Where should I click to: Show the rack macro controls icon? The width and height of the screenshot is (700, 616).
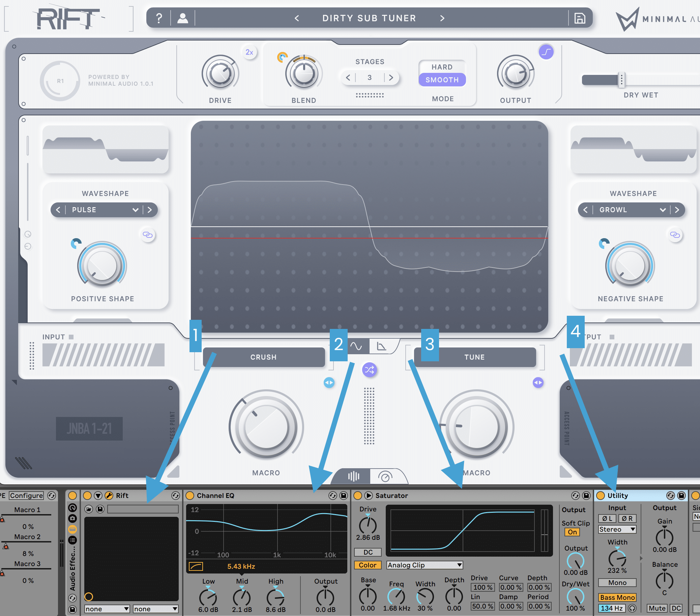[x=72, y=508]
